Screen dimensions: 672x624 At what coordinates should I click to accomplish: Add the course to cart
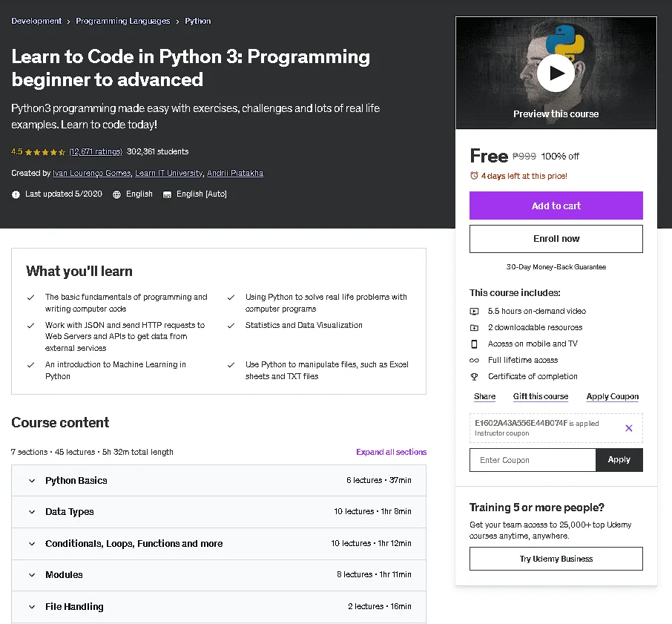(556, 206)
